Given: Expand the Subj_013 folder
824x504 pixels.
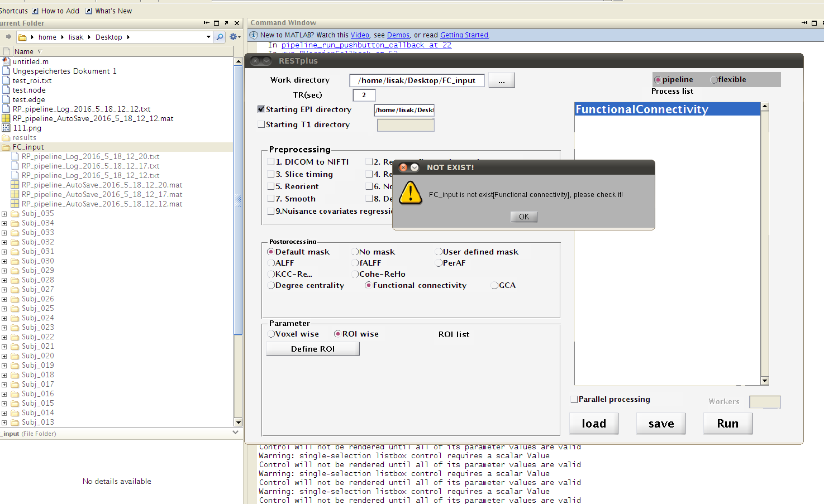Looking at the screenshot, I should [x=4, y=423].
